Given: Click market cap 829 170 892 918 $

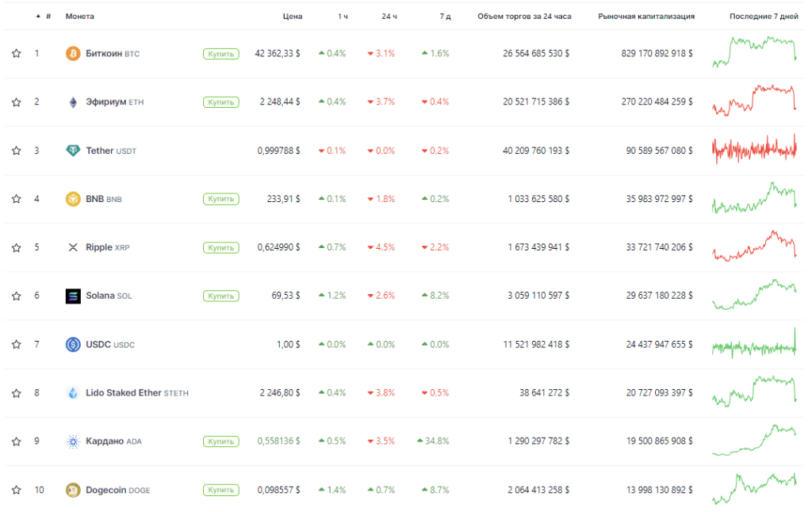Looking at the screenshot, I should pyautogui.click(x=657, y=53).
